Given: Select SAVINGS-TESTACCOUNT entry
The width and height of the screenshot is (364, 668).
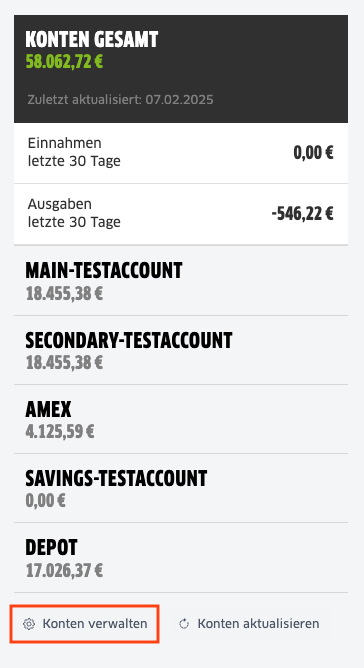Looking at the screenshot, I should tap(181, 488).
